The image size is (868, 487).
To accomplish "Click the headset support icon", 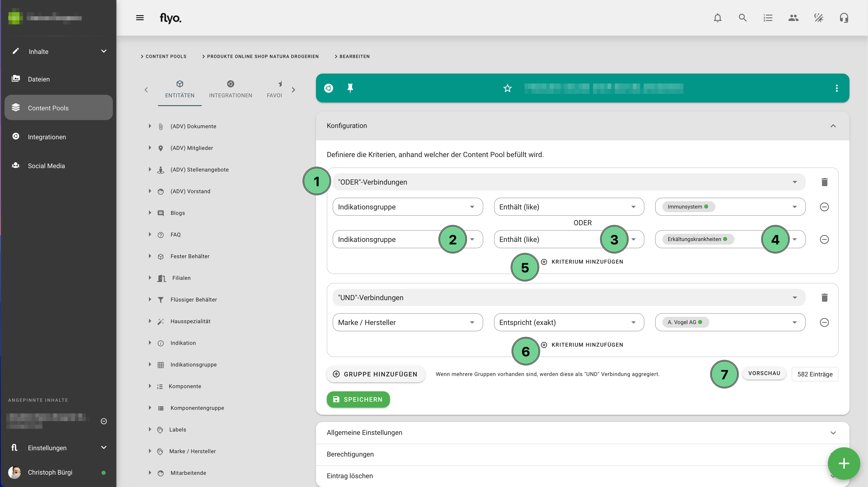I will pos(844,18).
